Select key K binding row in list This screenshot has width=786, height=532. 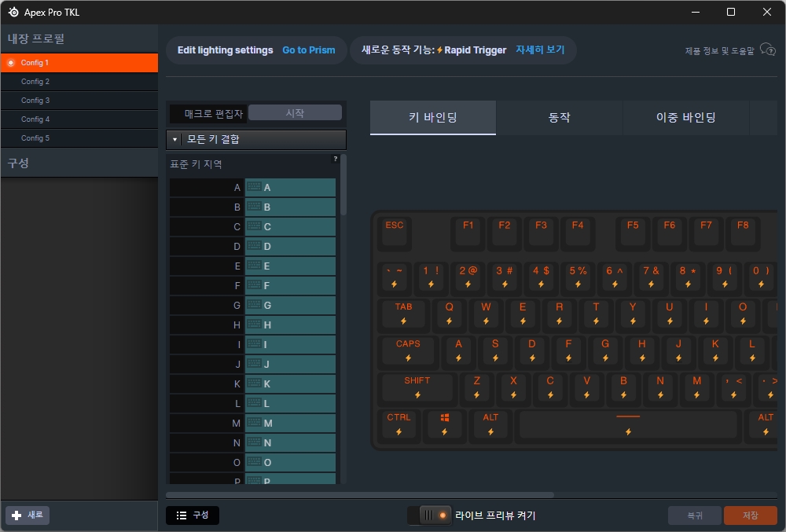252,383
